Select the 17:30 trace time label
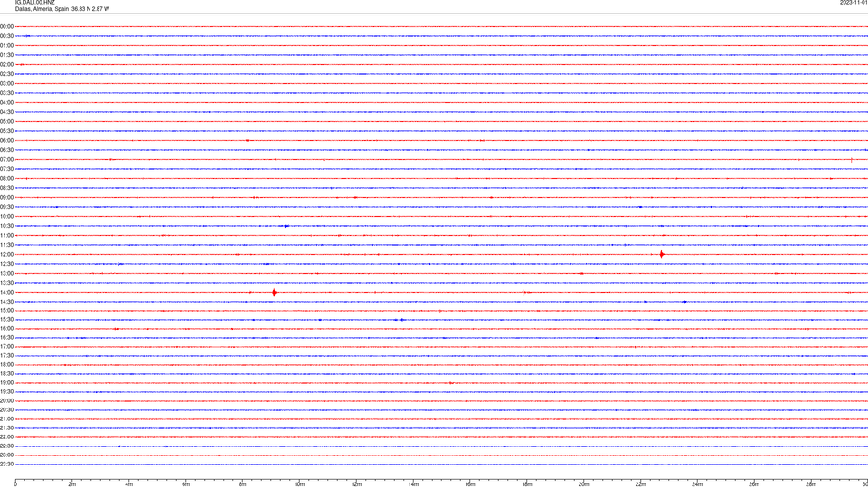The width and height of the screenshot is (868, 488). 6,356
